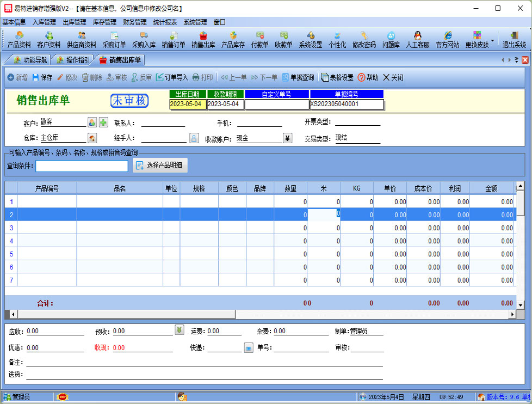Open the 快递 selector button

coord(249,347)
